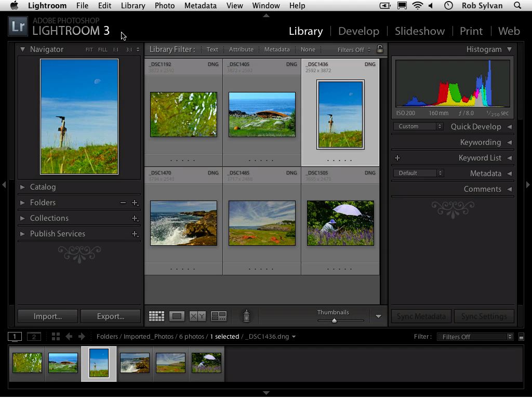
Task: Add a keyword via Keyword List plus icon
Action: coord(397,157)
